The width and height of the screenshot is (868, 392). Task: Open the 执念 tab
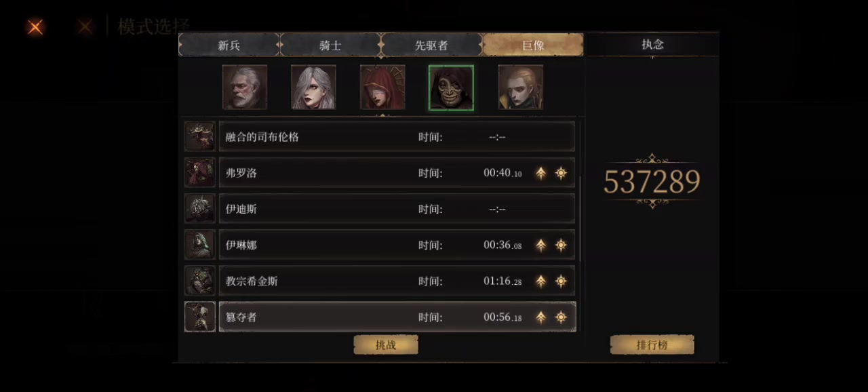click(x=652, y=44)
